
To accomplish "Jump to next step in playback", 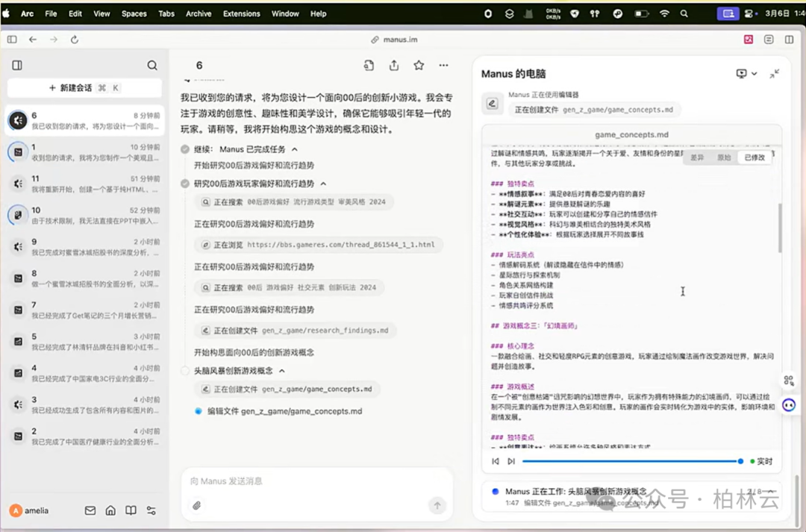I will (x=511, y=461).
